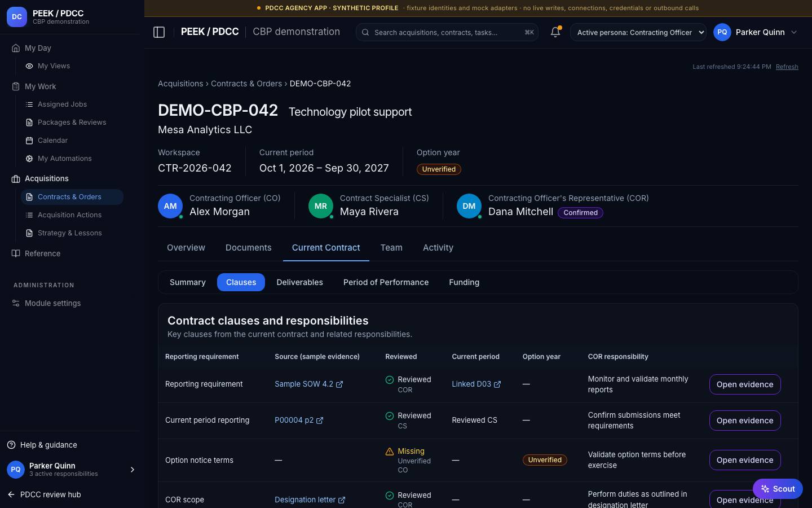Open Sample SOW 4.2 external link icon

tap(339, 384)
